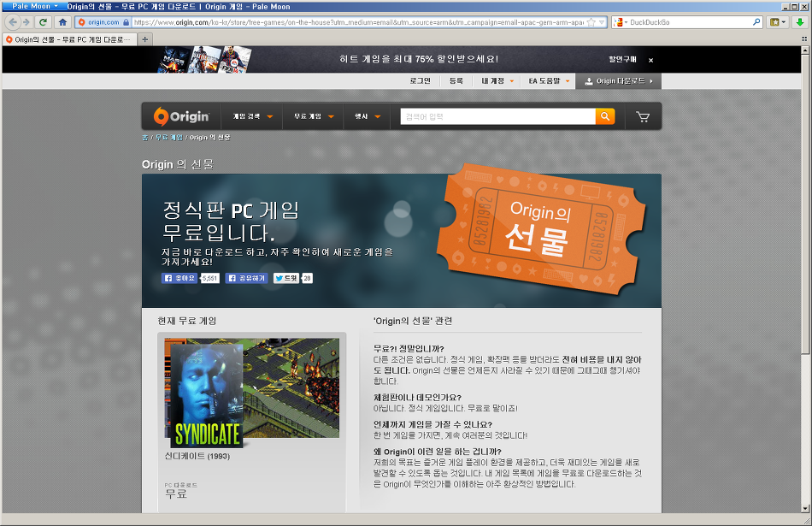
Task: Click the 신디케이트 (1993) game title
Action: (197, 456)
